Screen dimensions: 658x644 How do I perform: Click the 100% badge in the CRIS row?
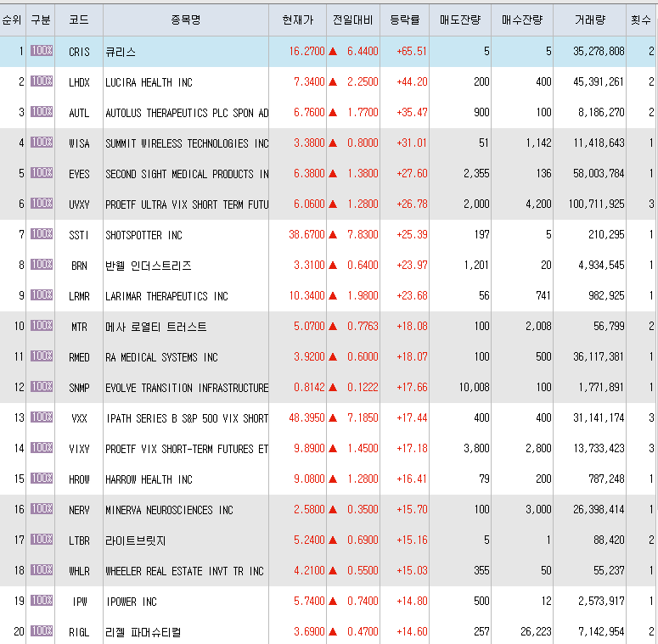pyautogui.click(x=42, y=51)
